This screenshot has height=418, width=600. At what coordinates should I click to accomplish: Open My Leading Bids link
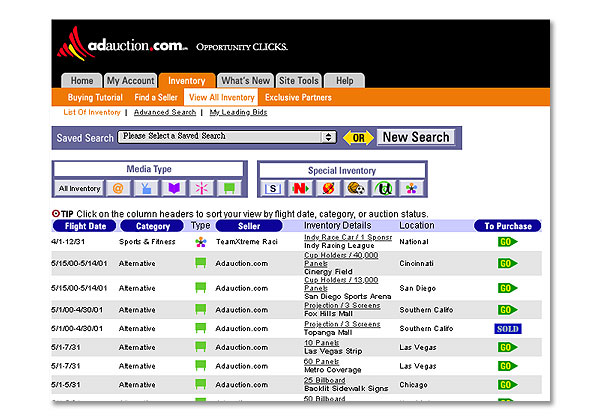[238, 112]
